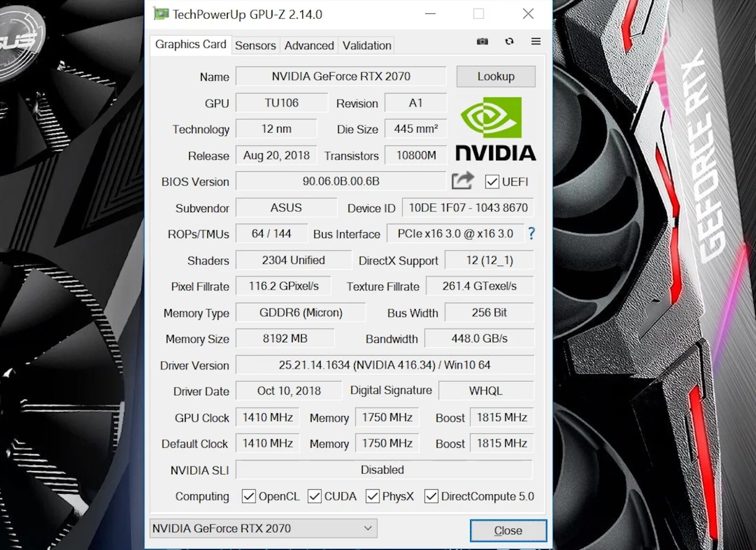Click the Transistors field 10800M
The width and height of the screenshot is (756, 550).
[x=416, y=155]
